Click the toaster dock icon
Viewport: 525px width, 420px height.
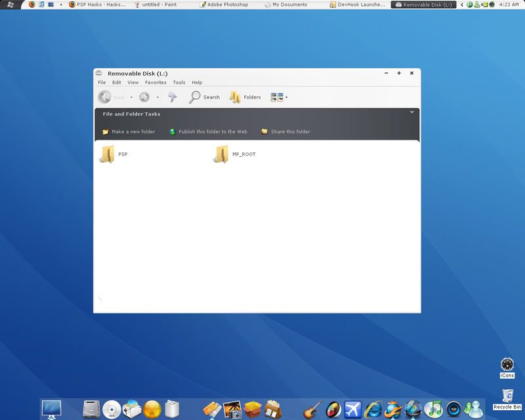(132, 409)
